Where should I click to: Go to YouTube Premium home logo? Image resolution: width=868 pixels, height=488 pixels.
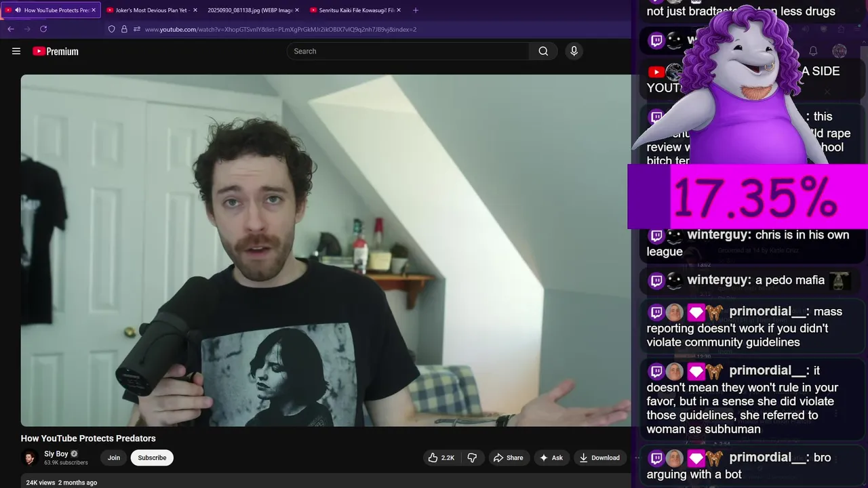(x=56, y=51)
